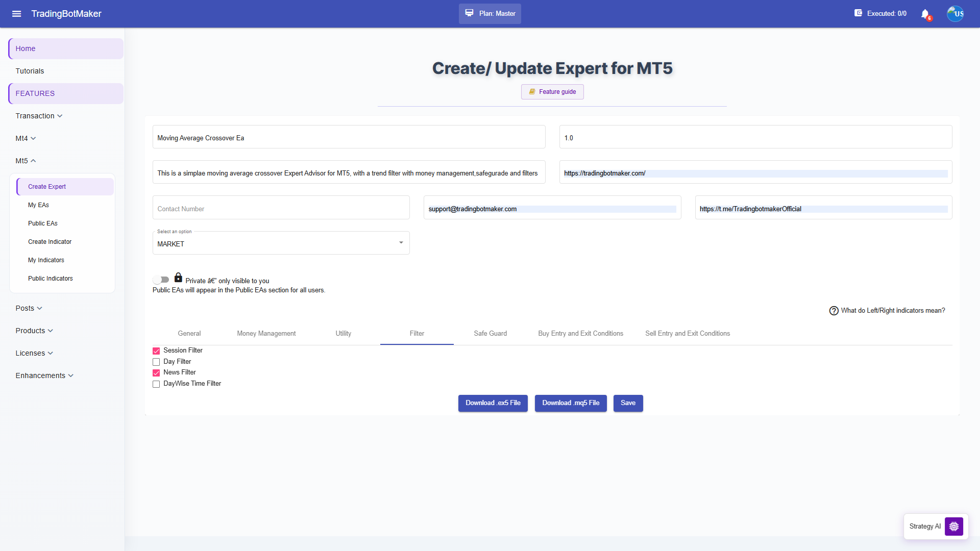Click the support email field
Image resolution: width=980 pixels, height=551 pixels.
click(552, 208)
